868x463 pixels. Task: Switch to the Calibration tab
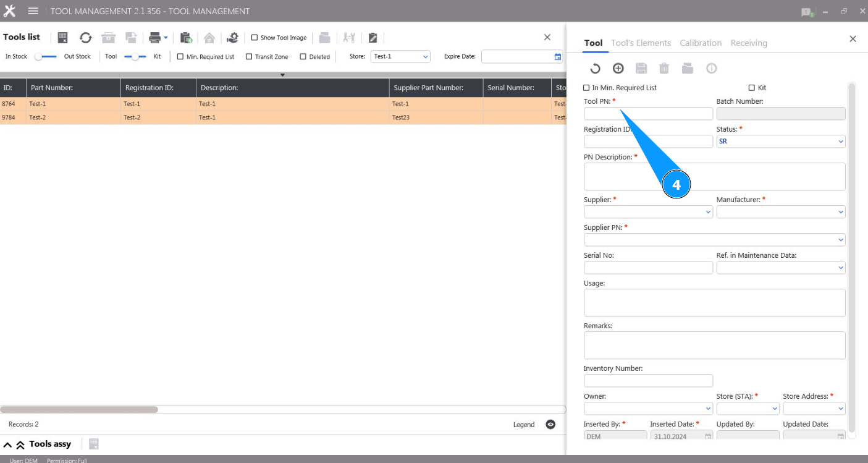701,43
